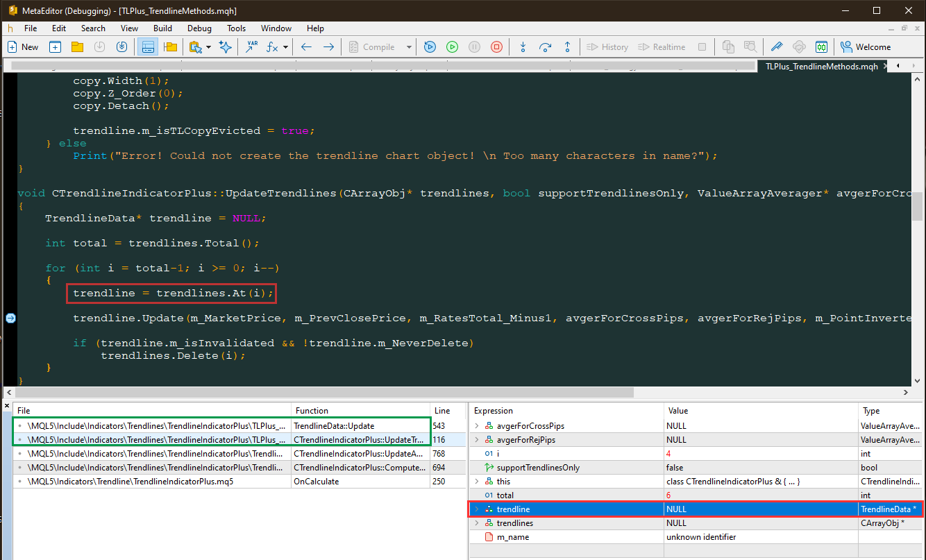
Task: Insert a function using the fx icon
Action: 272,46
